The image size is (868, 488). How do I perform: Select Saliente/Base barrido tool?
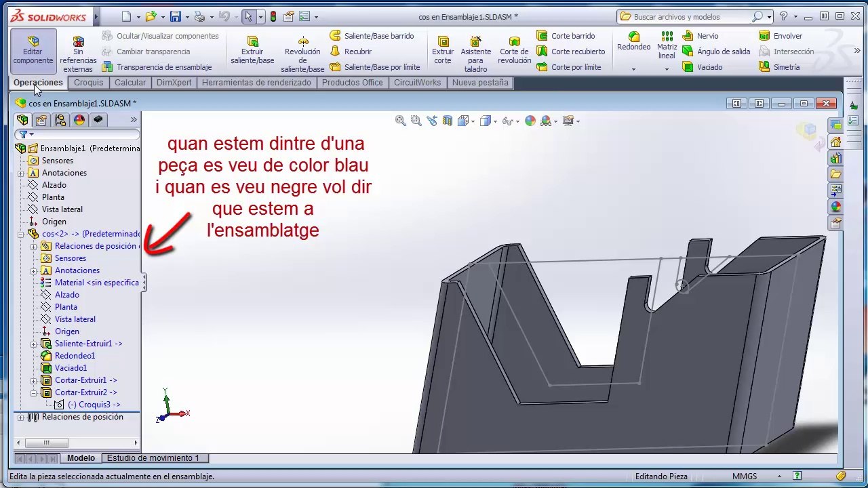[372, 36]
